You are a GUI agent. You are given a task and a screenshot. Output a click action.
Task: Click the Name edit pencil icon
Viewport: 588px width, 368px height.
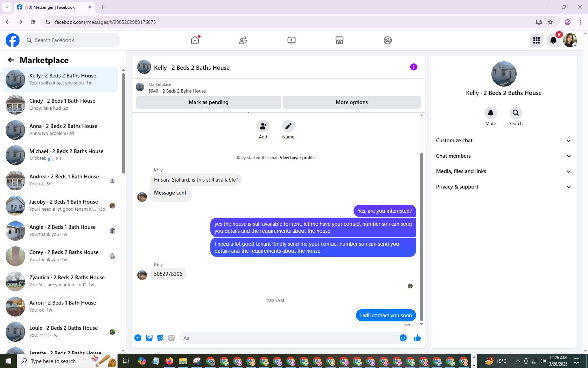point(288,126)
